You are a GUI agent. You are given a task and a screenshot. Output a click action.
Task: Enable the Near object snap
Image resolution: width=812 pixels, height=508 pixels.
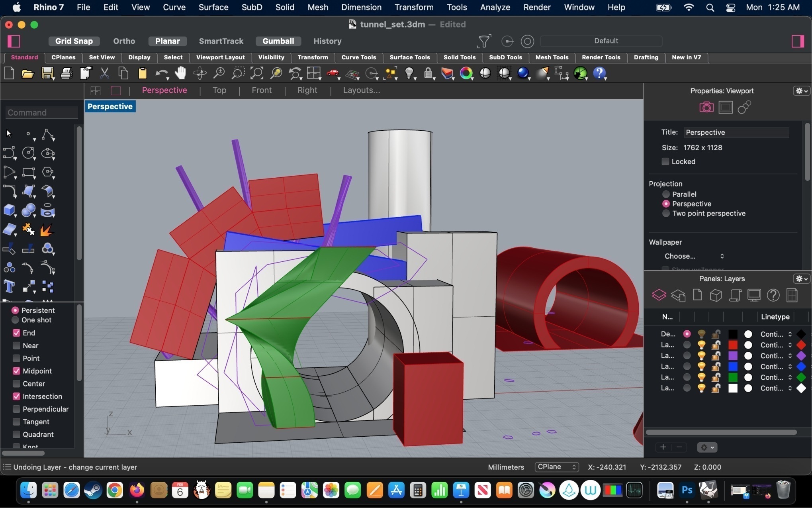[16, 345]
